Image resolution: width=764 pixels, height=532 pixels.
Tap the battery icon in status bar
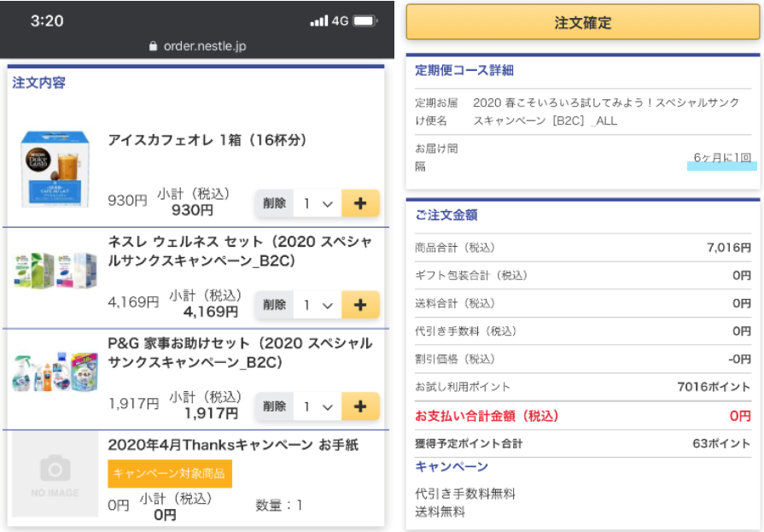(365, 21)
